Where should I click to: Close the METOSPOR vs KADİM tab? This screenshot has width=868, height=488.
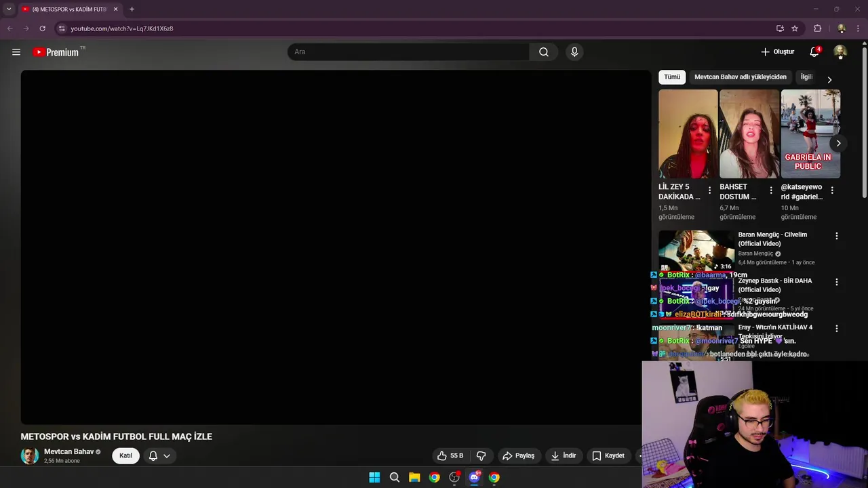(115, 9)
